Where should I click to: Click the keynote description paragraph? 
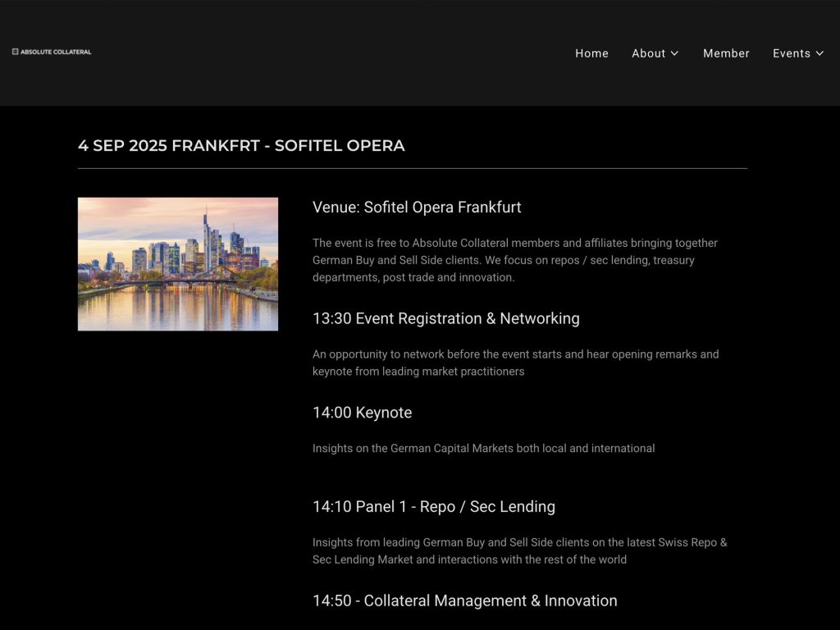tap(483, 449)
